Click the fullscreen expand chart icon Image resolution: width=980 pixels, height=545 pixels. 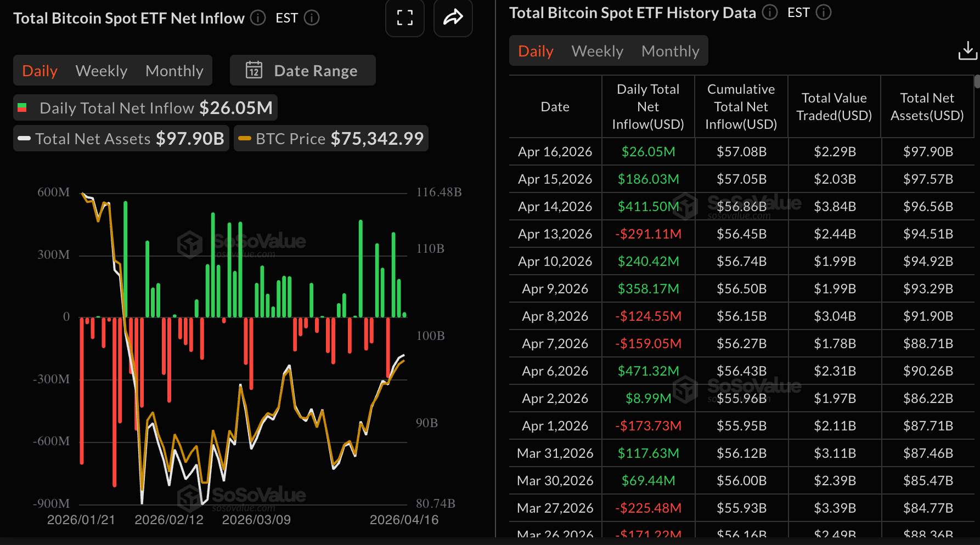[x=404, y=18]
